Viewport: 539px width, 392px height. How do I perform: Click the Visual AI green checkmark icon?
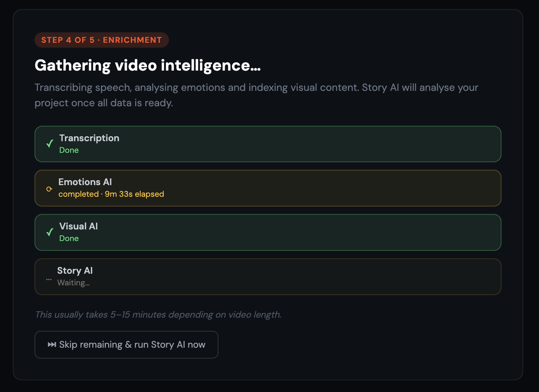click(50, 232)
